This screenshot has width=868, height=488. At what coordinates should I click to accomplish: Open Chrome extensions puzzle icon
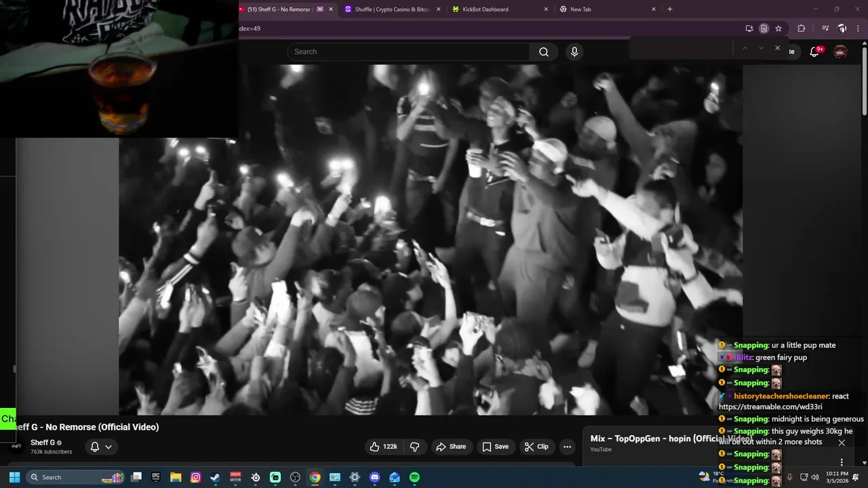click(x=801, y=28)
